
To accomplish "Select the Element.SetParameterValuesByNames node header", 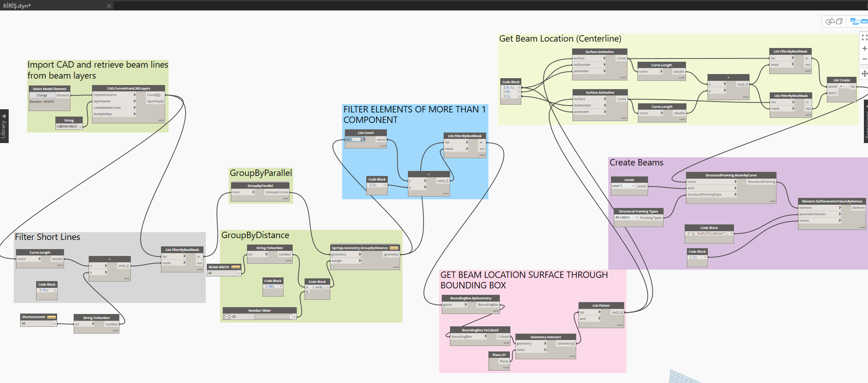I will pyautogui.click(x=832, y=202).
